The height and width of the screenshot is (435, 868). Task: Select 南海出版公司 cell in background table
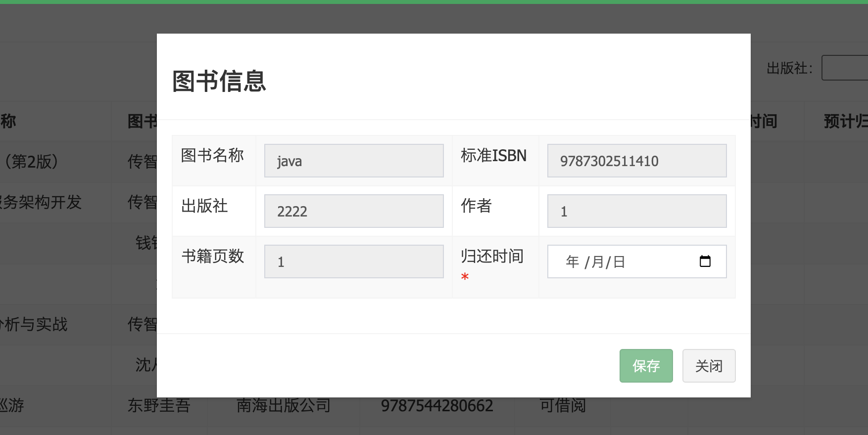pyautogui.click(x=284, y=405)
